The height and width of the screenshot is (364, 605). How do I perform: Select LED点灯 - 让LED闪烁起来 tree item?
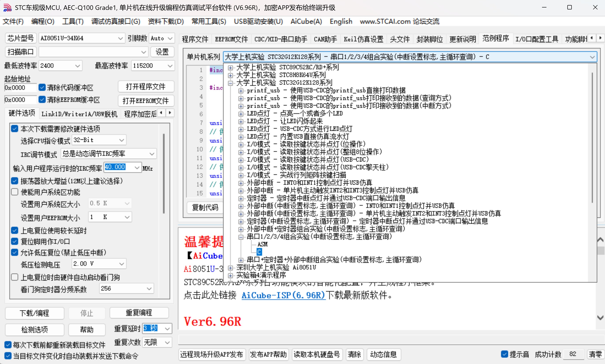tap(285, 121)
